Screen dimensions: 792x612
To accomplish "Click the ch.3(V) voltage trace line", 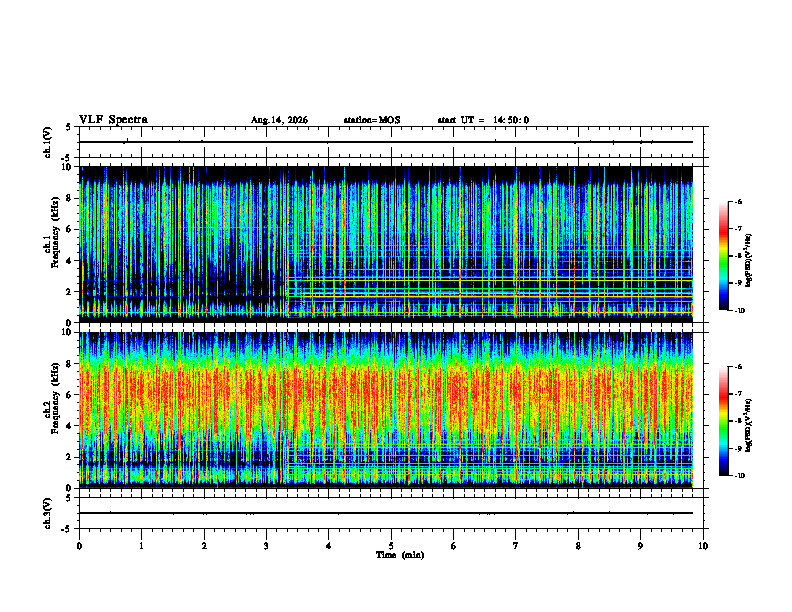I will click(385, 513).
